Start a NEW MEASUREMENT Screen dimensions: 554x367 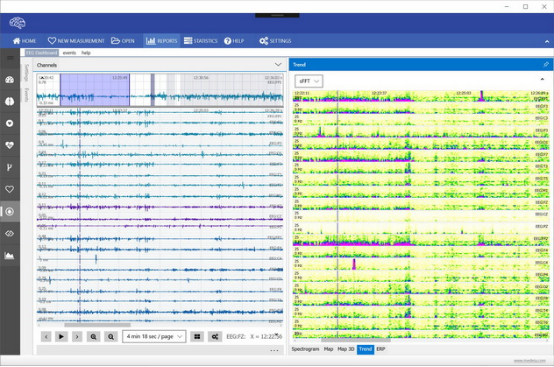coord(76,41)
